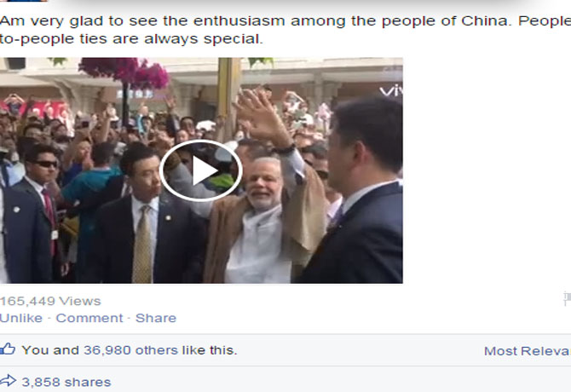Click the guard with gold tie
Screen dimensions: 571x392
tap(142, 218)
